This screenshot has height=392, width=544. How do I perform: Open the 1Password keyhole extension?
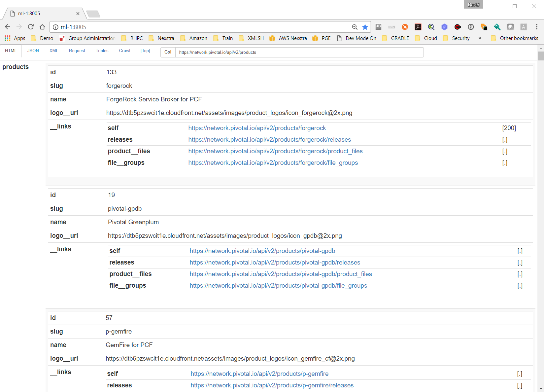point(471,27)
